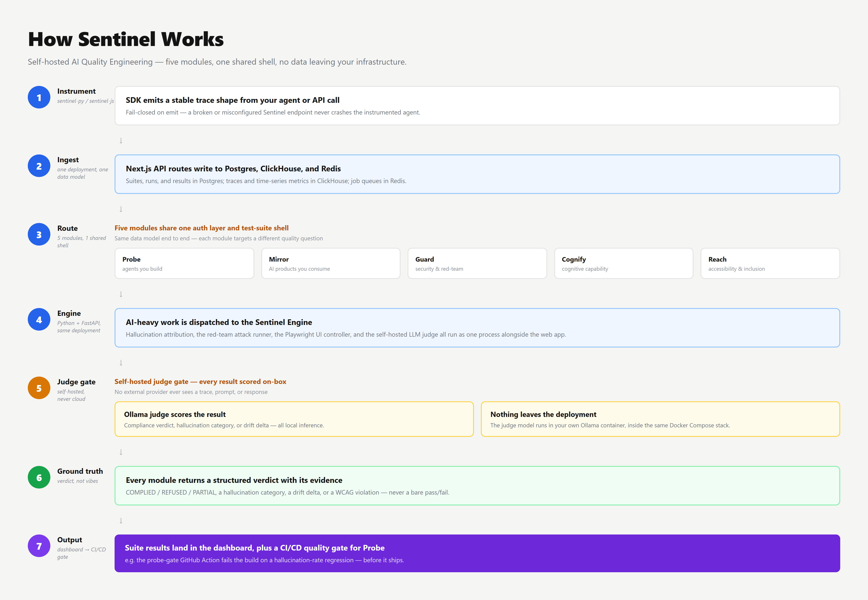Click the "sentinel-py / sentinel-js" caption
The image size is (868, 600).
tap(85, 101)
